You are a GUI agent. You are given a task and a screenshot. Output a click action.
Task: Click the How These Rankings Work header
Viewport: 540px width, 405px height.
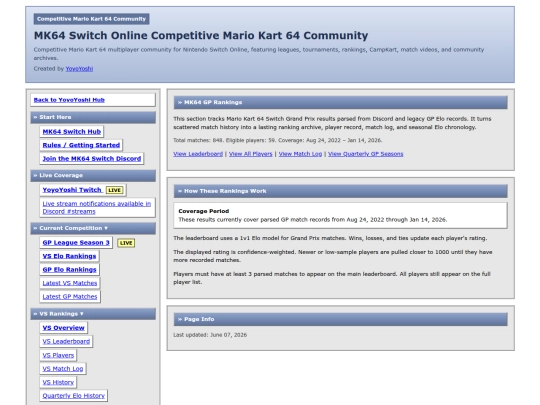coord(340,191)
